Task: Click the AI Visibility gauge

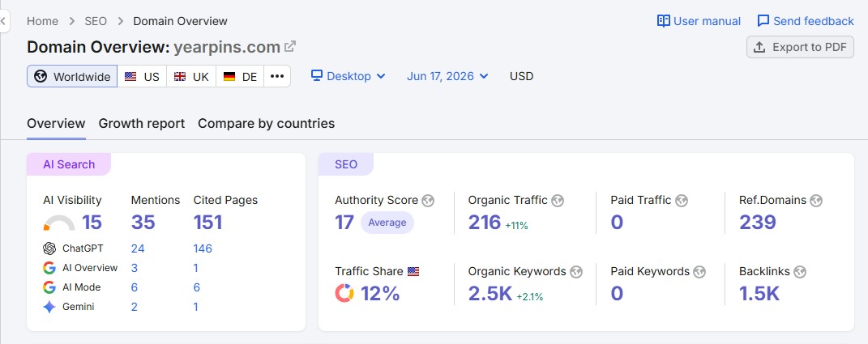Action: 59,223
